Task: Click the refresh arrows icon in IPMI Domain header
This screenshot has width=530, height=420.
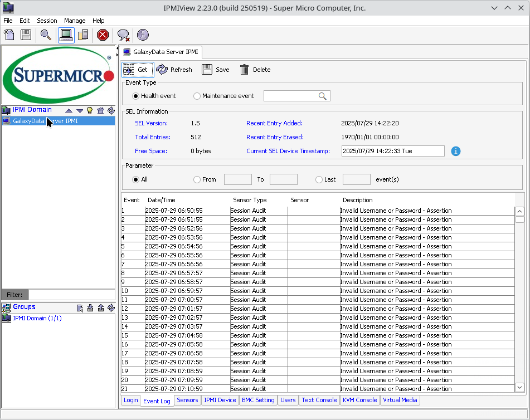Action: [111, 110]
